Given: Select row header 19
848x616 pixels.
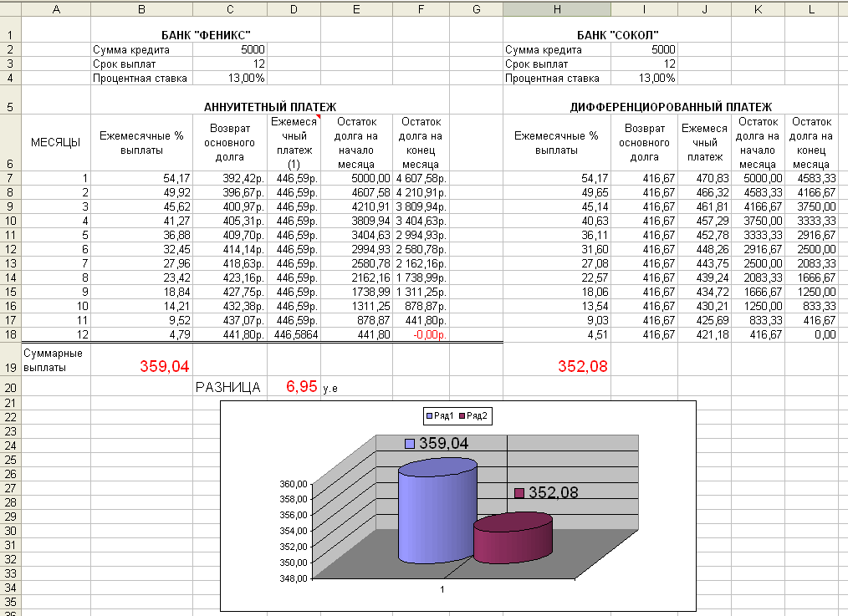Looking at the screenshot, I should pos(10,359).
